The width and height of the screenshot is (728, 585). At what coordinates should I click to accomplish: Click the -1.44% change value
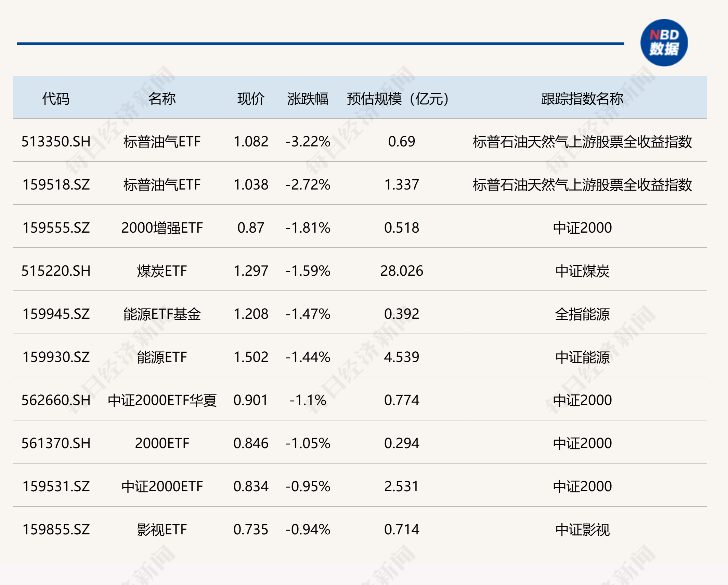pos(308,357)
